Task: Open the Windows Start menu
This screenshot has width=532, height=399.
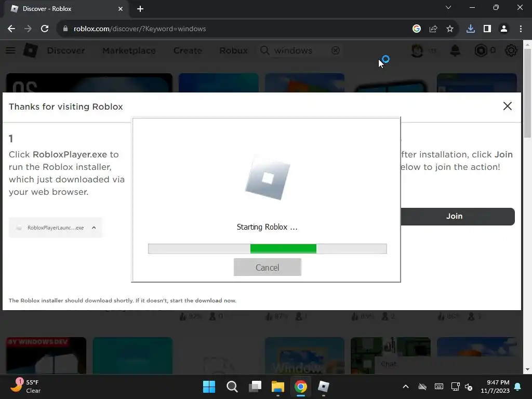Action: coord(209,387)
